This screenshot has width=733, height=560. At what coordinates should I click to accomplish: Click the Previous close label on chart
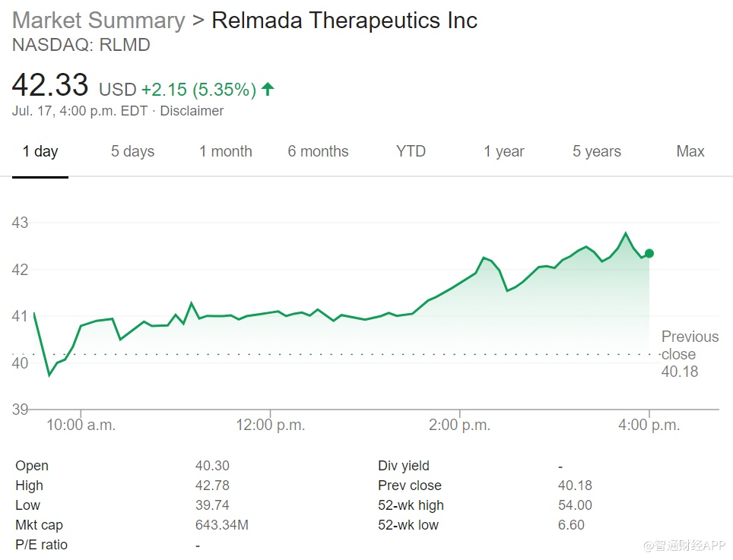[689, 346]
